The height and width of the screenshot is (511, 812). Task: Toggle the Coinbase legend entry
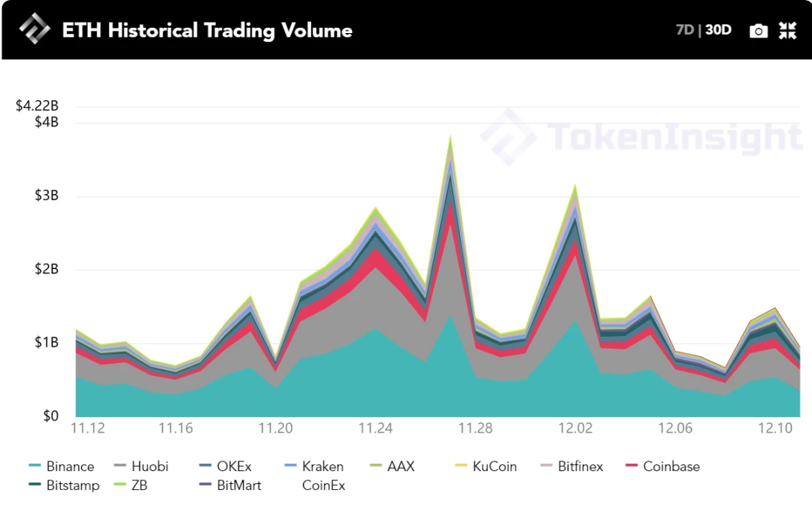(x=663, y=467)
